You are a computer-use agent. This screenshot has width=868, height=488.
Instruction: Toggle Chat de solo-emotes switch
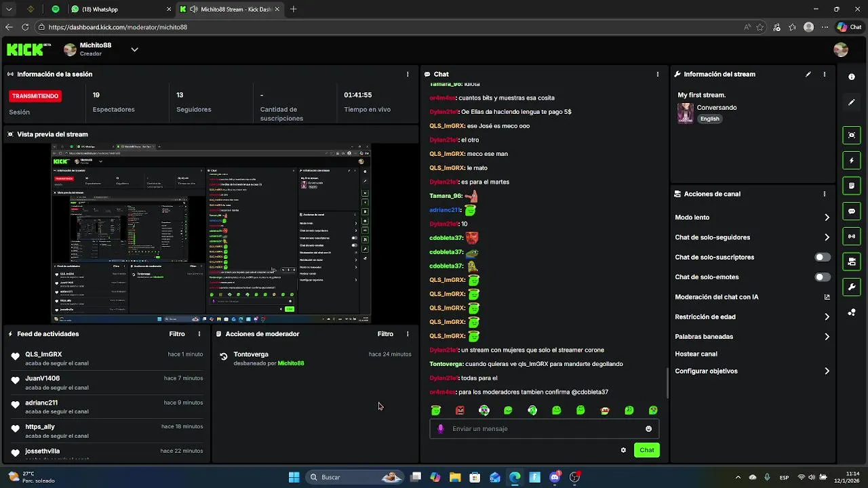(x=823, y=277)
